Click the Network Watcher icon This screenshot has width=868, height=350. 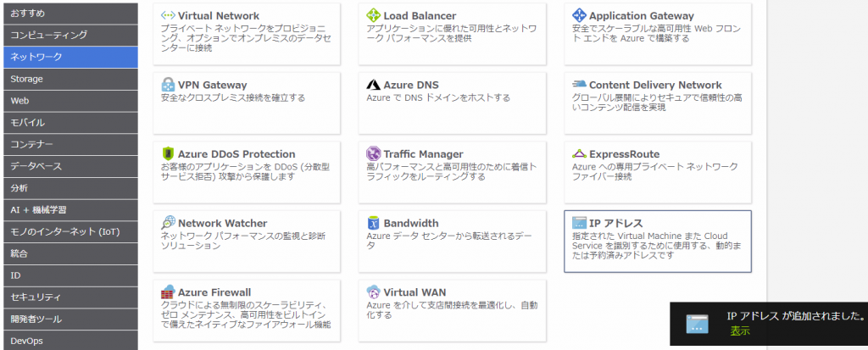click(168, 223)
